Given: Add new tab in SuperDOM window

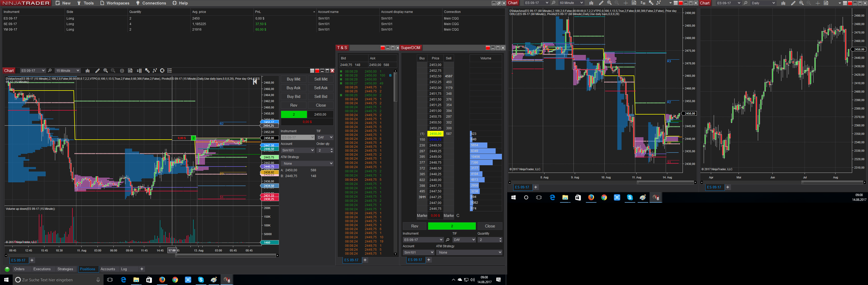Looking at the screenshot, I should tap(429, 260).
